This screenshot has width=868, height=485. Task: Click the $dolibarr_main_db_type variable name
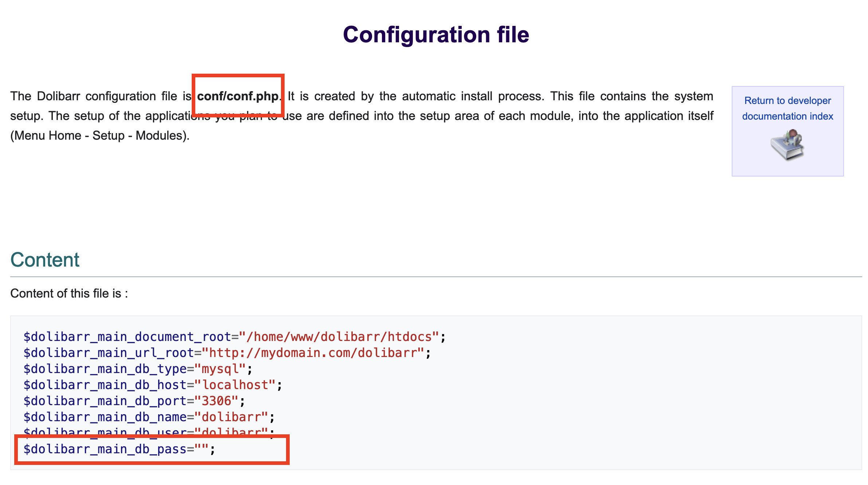coord(105,369)
